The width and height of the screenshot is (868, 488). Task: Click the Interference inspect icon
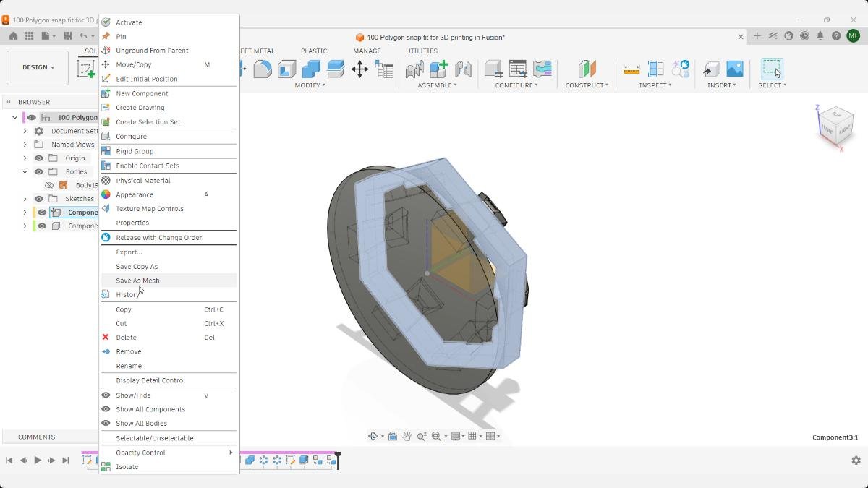[656, 69]
